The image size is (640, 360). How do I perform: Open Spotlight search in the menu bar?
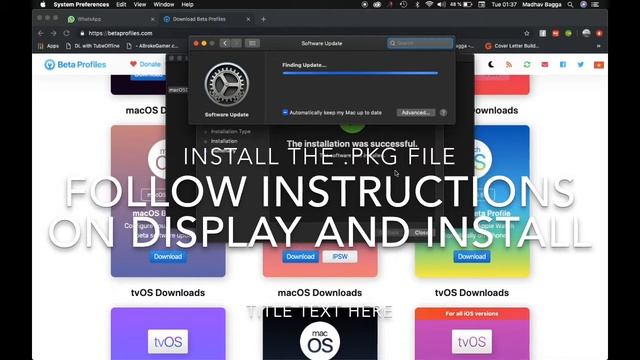tap(570, 4)
